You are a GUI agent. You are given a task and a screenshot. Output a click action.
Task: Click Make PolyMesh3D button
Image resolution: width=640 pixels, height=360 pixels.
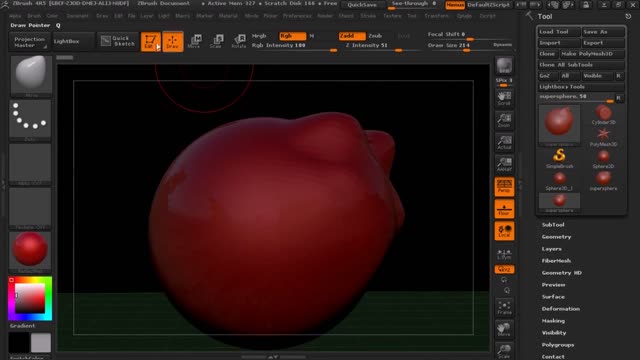pyautogui.click(x=592, y=54)
